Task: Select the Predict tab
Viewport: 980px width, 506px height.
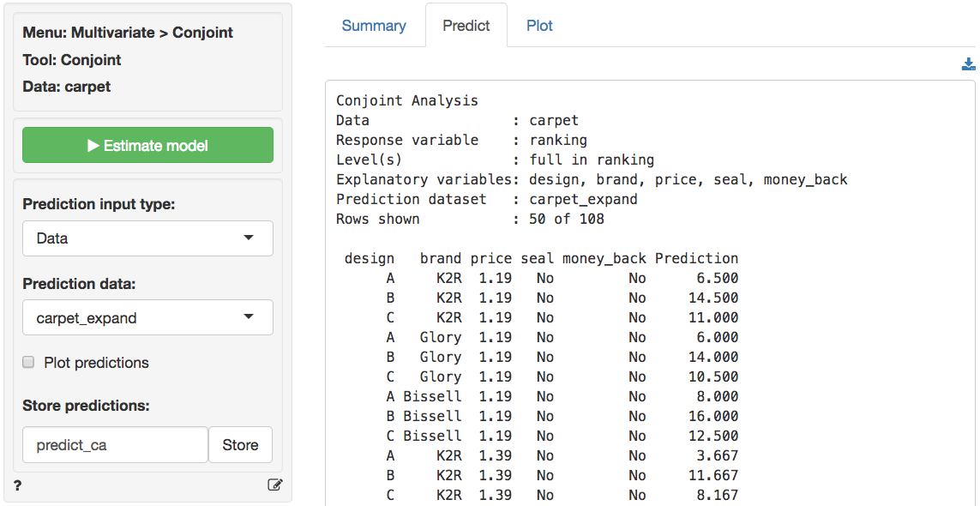Action: tap(466, 26)
